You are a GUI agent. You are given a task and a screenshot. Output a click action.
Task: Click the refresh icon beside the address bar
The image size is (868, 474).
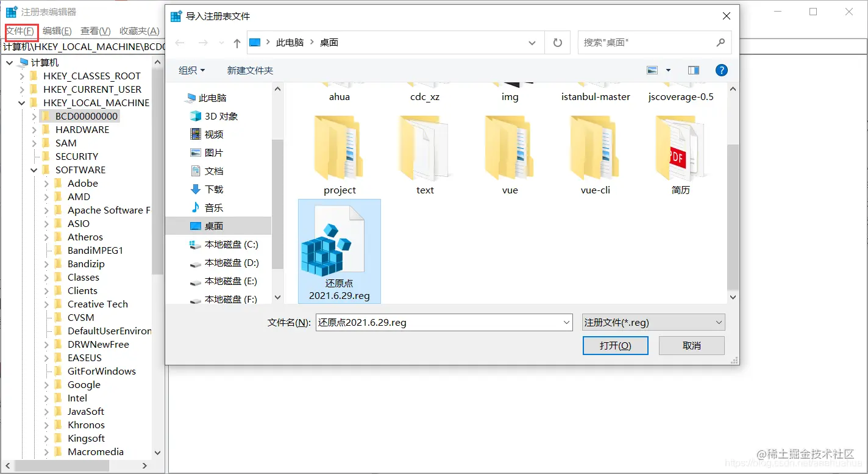point(557,42)
